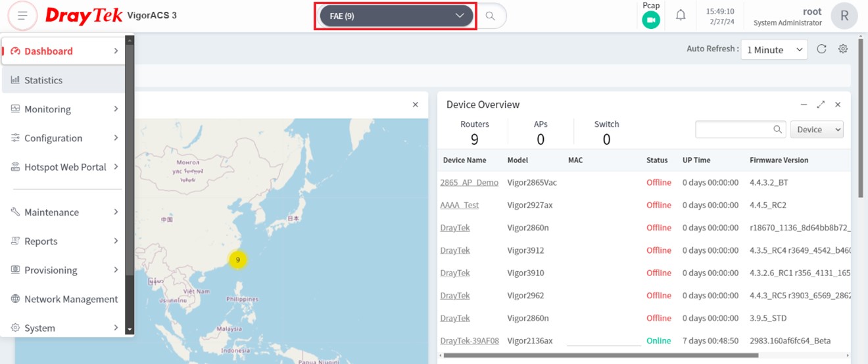This screenshot has width=868, height=364.
Task: Open the root user avatar menu
Action: (x=844, y=16)
